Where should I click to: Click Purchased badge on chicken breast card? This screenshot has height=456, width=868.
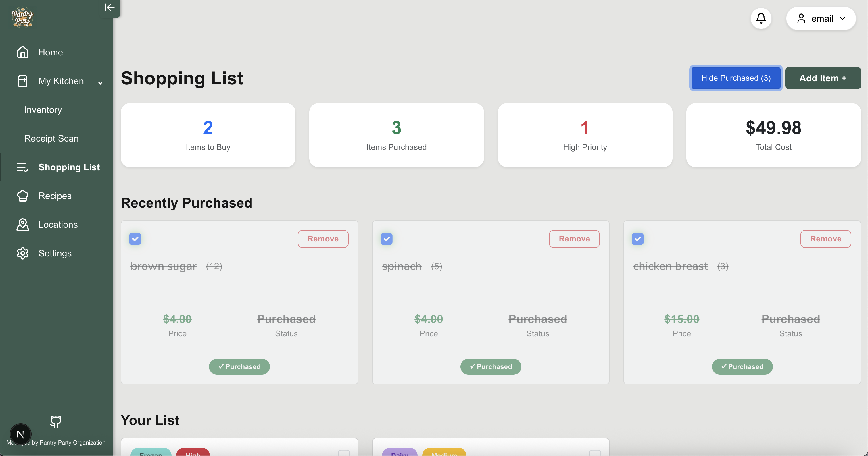[742, 366]
